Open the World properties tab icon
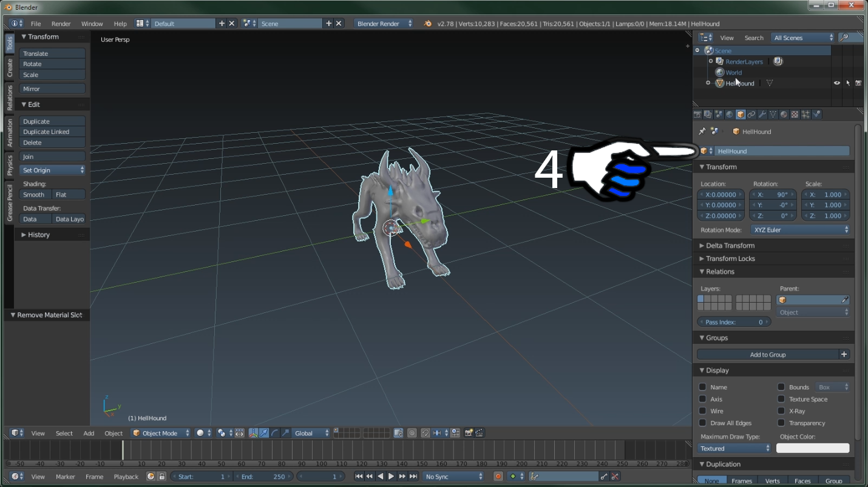 click(730, 114)
